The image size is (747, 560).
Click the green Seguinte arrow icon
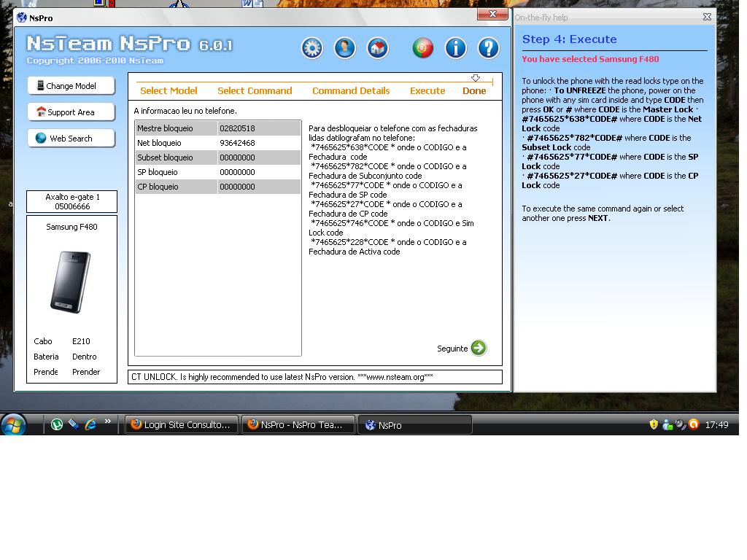tap(479, 348)
